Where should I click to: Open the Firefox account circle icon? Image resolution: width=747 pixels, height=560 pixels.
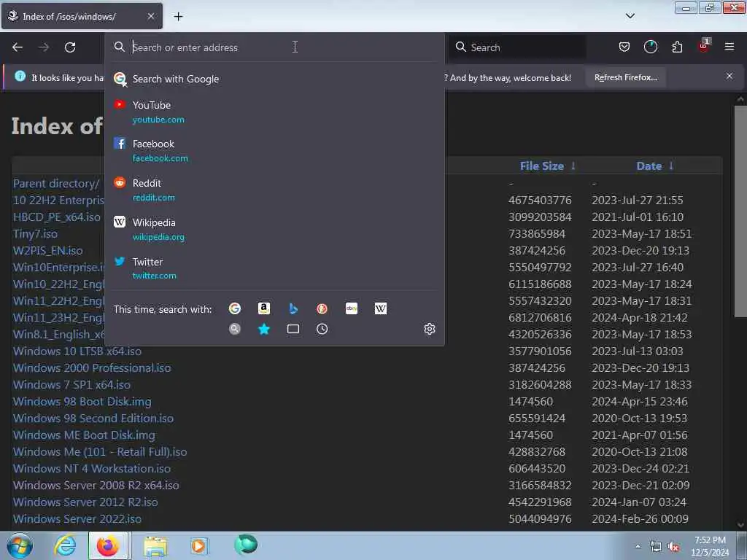tap(650, 47)
